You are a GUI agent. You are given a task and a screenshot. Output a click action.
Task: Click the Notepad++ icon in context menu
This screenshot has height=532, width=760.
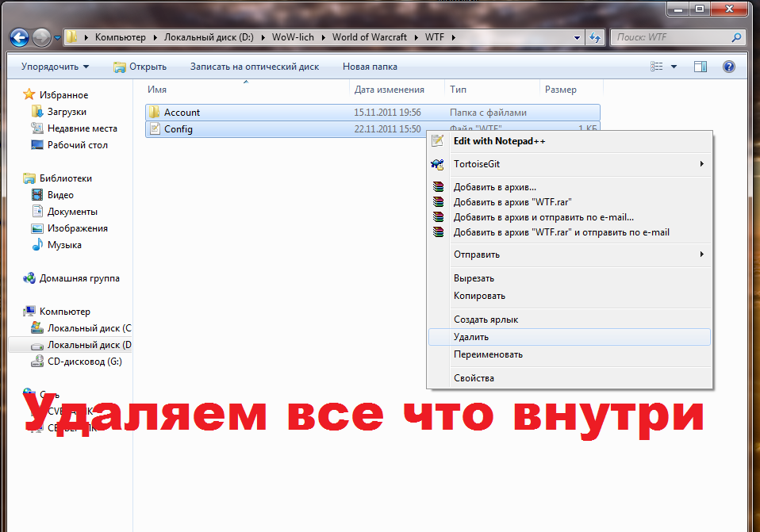click(x=438, y=140)
